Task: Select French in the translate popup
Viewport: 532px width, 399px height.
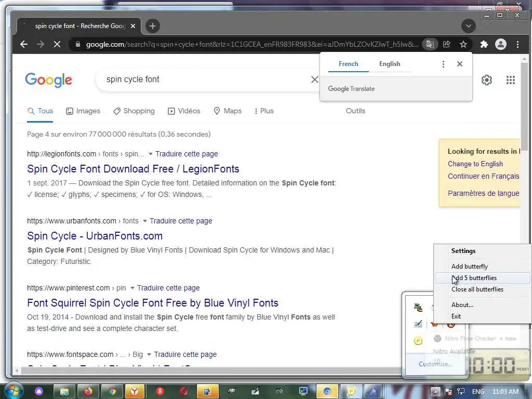Action: pos(349,64)
